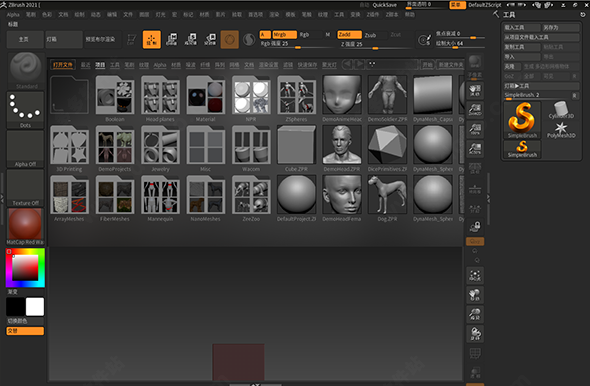Viewport: 590px width, 386px height.
Task: Open the Standard brush selector popup
Action: tap(26, 70)
